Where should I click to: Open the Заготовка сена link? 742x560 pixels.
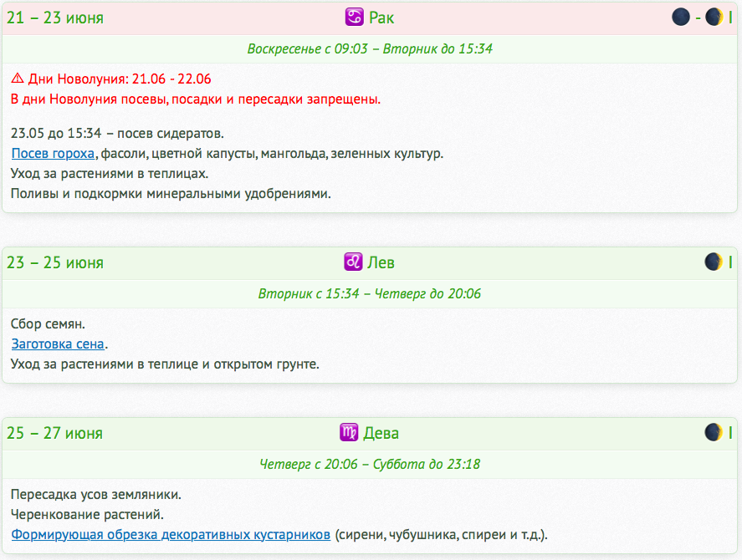tap(58, 344)
